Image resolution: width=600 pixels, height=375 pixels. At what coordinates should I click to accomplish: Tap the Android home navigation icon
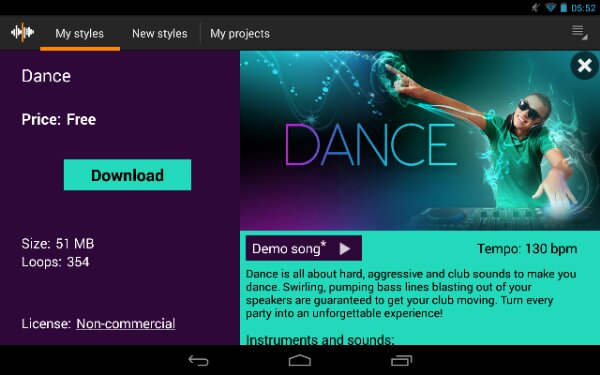pos(300,360)
